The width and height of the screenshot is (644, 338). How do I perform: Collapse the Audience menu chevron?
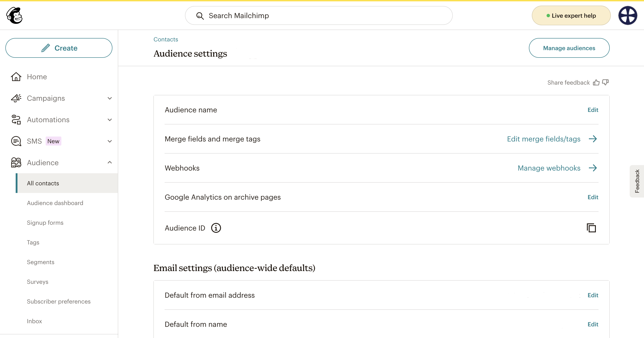tap(109, 163)
